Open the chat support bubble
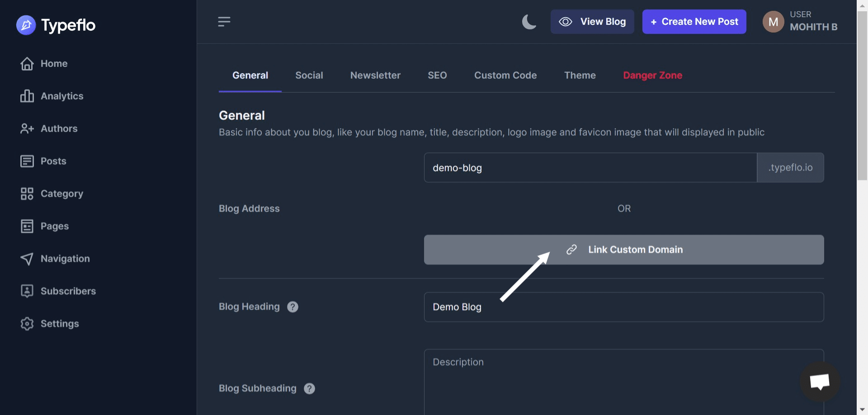 tap(820, 382)
